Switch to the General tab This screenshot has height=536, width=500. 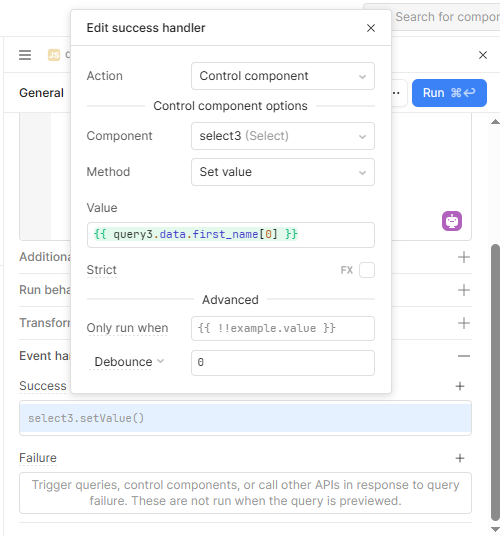pos(41,93)
